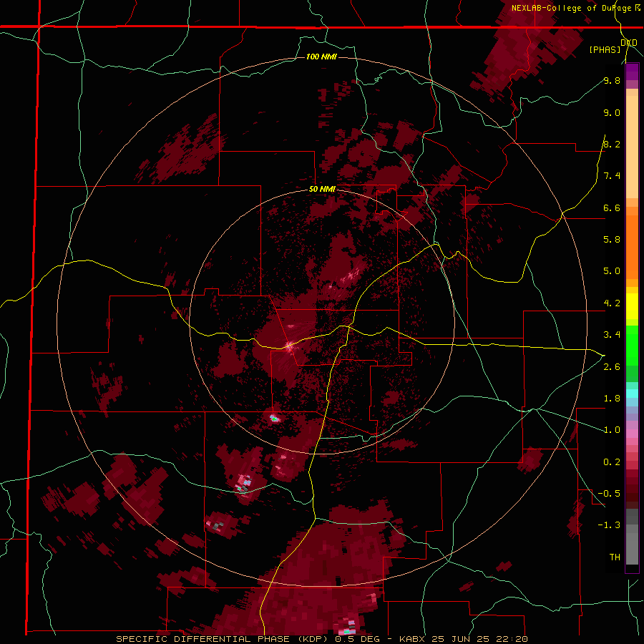The image size is (644, 644).
Task: Select the 1.0 value on the color scale
Action: pos(612,430)
